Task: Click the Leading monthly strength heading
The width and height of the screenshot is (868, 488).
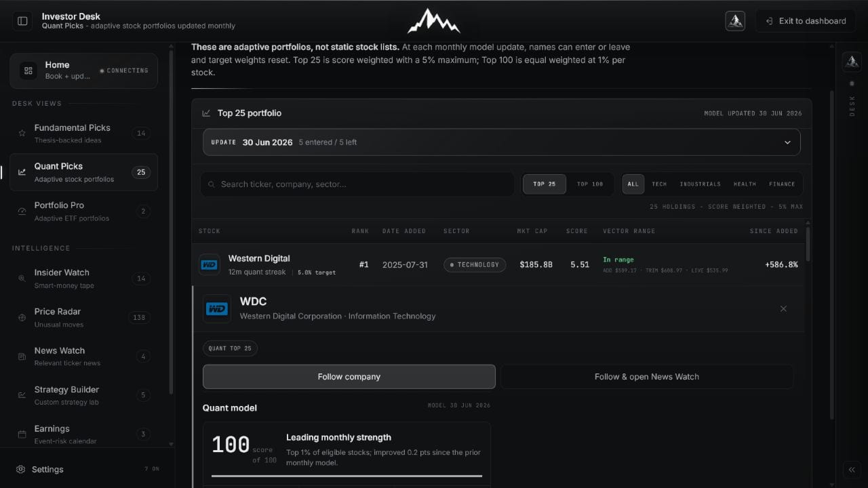Action: (x=338, y=438)
